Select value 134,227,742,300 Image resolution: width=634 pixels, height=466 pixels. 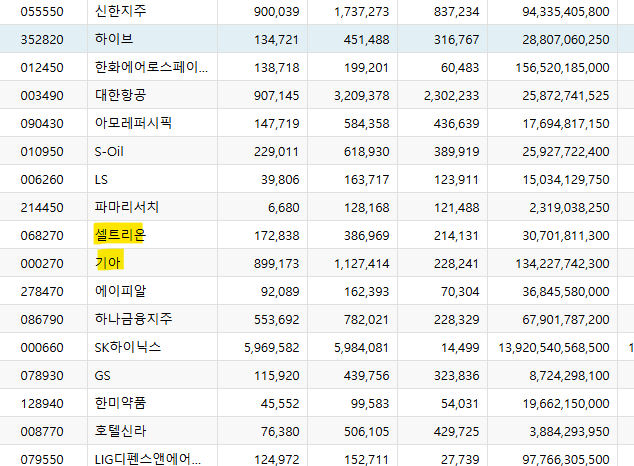(x=562, y=264)
